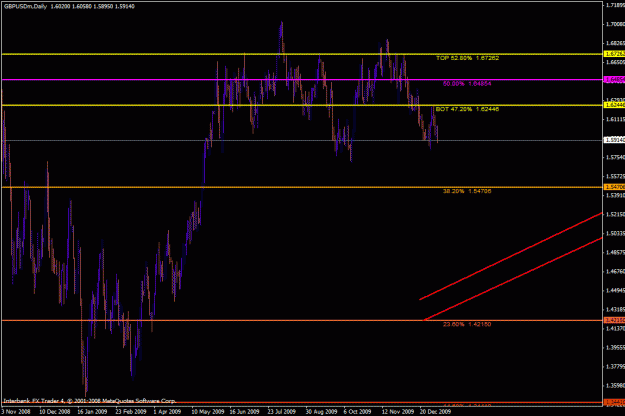Click the 23 Jul 2009 date label
This screenshot has width=625, height=416.
281,412
